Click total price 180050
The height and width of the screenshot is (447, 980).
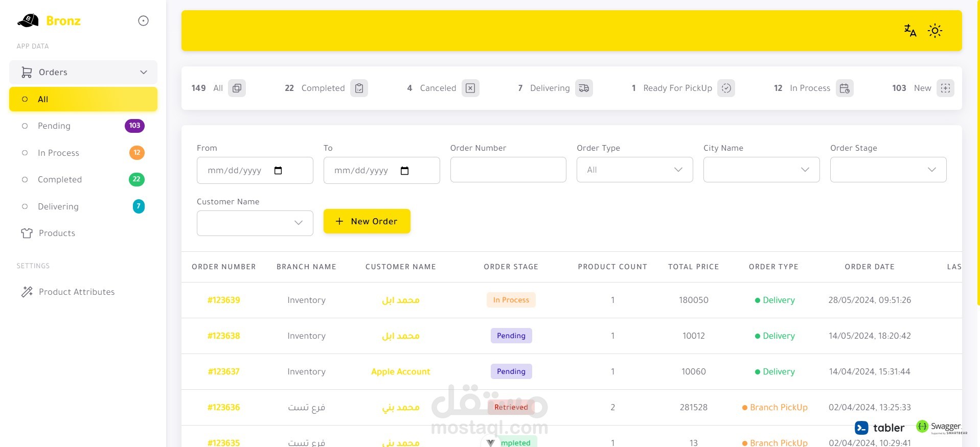tap(694, 300)
